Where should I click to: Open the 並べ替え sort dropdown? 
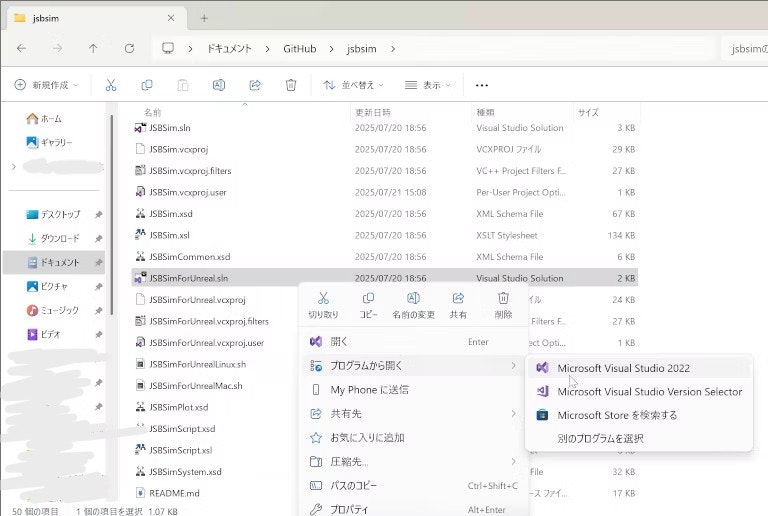353,85
